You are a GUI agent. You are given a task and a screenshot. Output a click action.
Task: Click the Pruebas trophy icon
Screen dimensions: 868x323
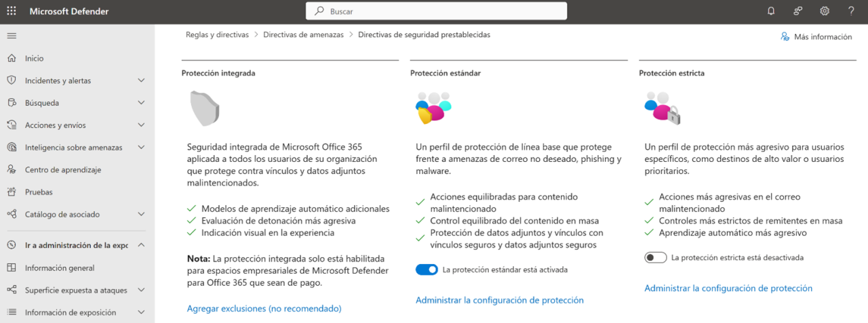12,192
